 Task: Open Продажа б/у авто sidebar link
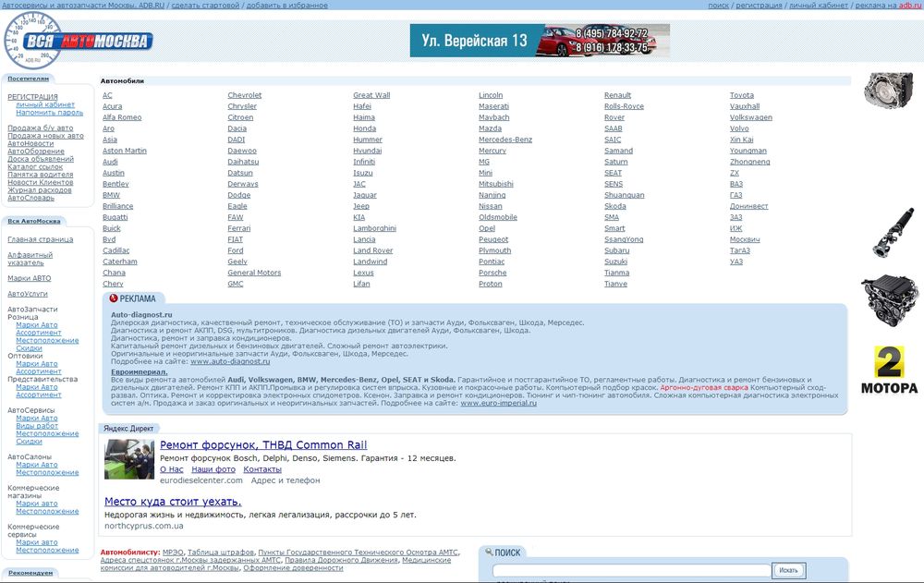(41, 128)
